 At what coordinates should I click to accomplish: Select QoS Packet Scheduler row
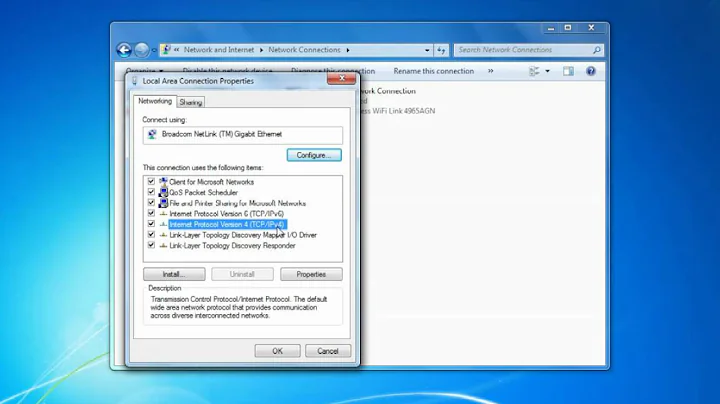[x=203, y=192]
